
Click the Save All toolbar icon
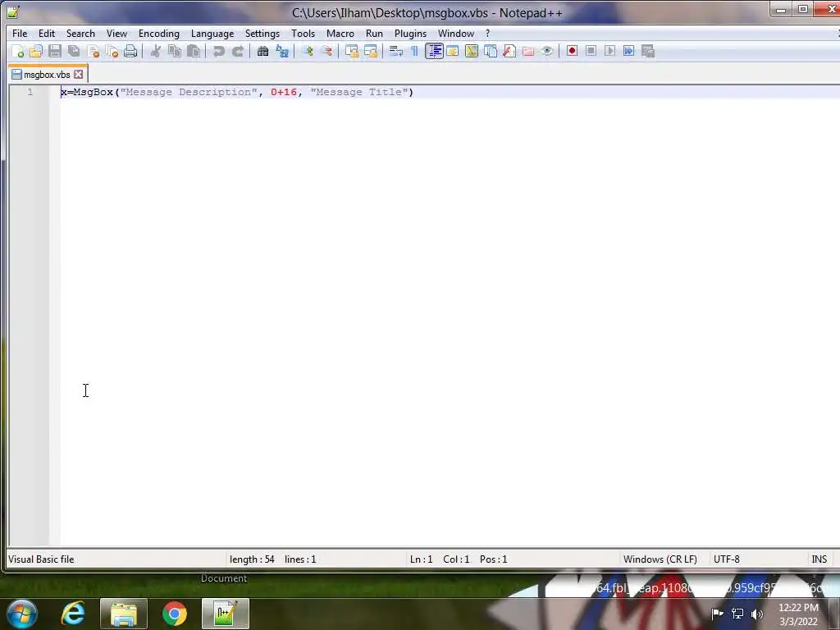coord(74,52)
